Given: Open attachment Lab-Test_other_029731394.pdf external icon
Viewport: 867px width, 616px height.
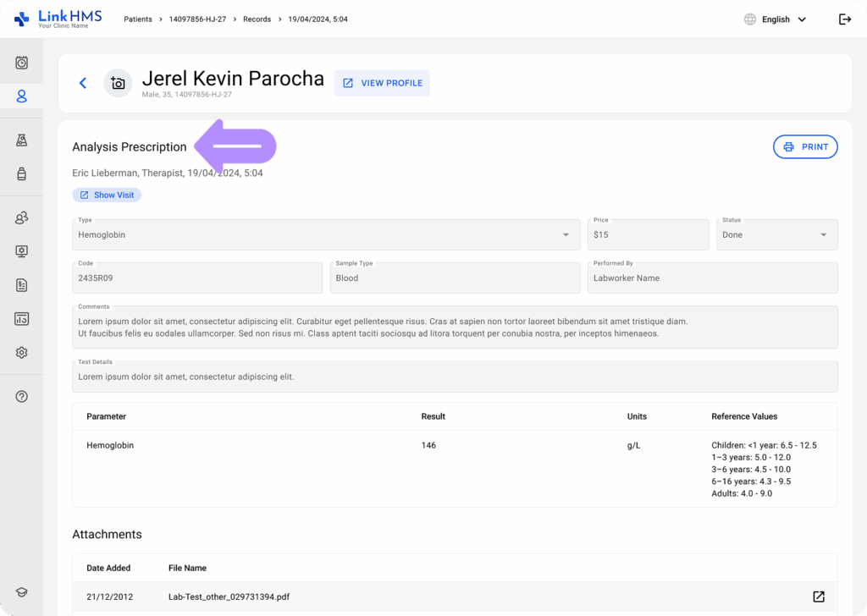Looking at the screenshot, I should click(x=819, y=597).
